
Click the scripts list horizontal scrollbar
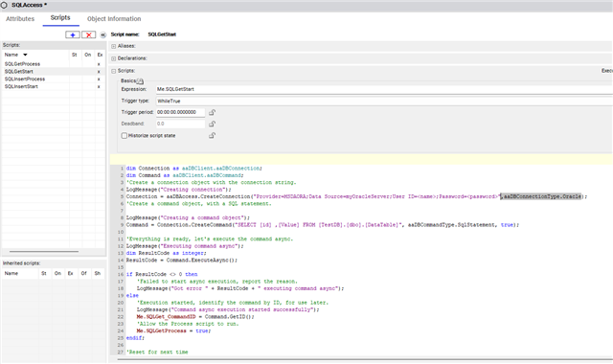coord(44,251)
